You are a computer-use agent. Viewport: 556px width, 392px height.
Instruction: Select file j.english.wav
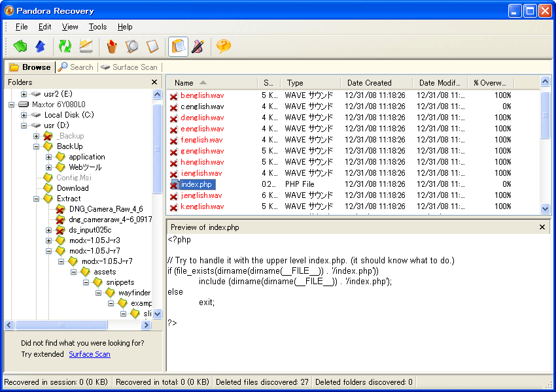[x=201, y=195]
